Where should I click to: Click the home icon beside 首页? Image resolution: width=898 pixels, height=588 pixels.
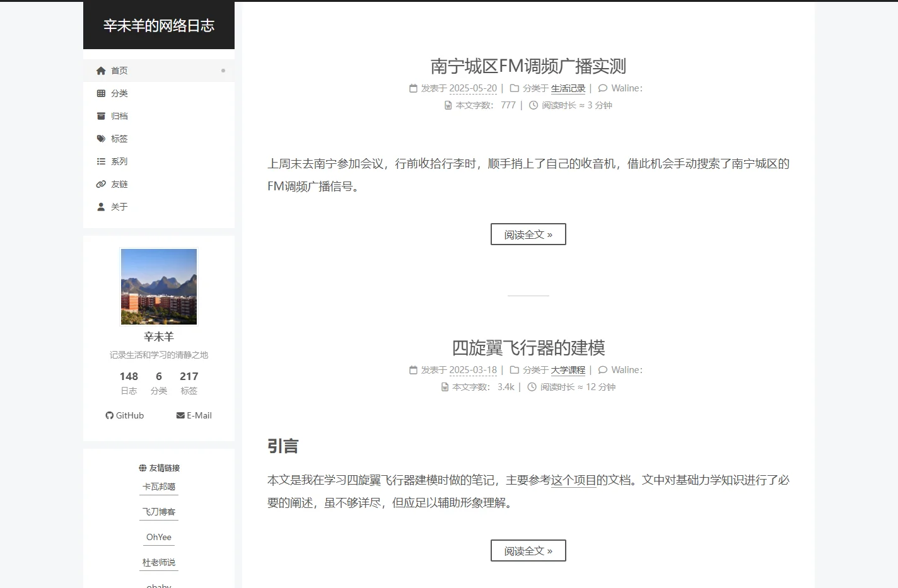(101, 71)
